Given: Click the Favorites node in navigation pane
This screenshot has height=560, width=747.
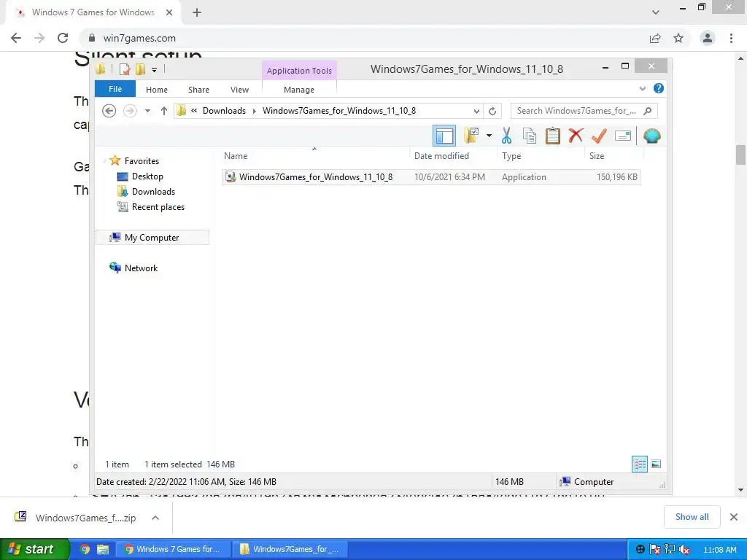Looking at the screenshot, I should pyautogui.click(x=142, y=161).
